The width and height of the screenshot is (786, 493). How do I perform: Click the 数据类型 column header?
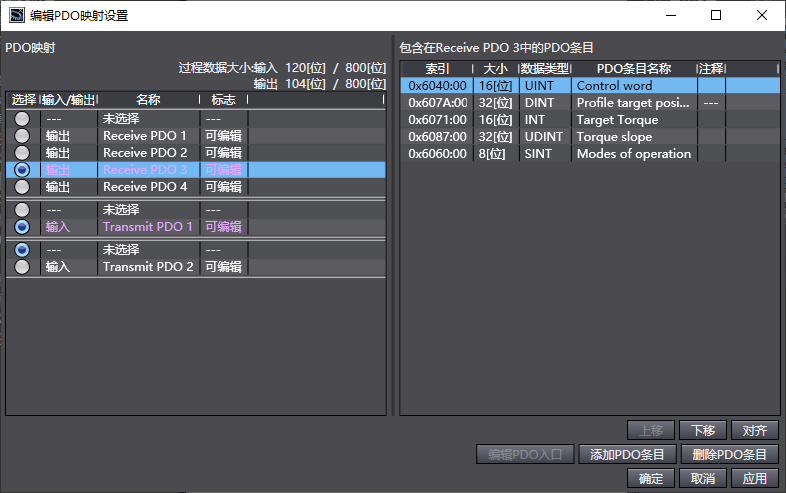(x=545, y=68)
